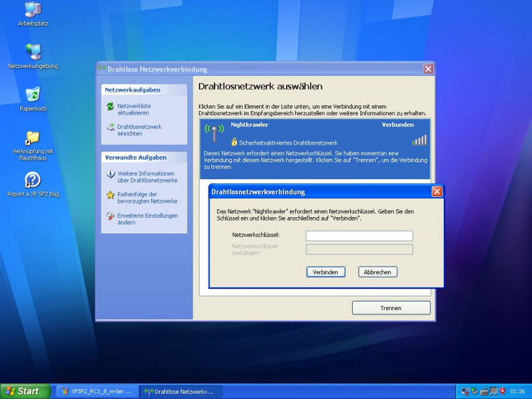Screen dimensions: 532x399
Task: Open the Netzwerkliste aktualisieren link
Action: [x=134, y=109]
